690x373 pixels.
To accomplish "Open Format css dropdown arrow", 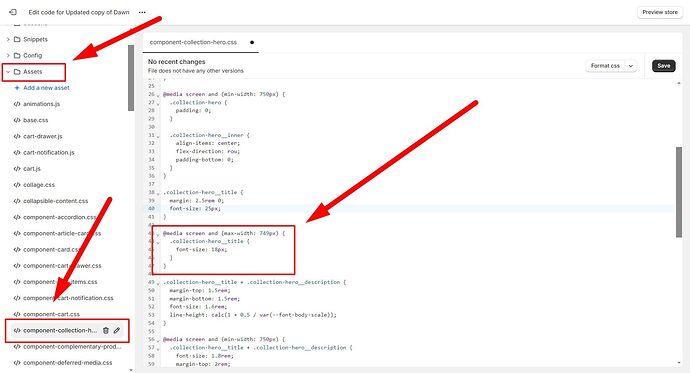I will pyautogui.click(x=631, y=66).
